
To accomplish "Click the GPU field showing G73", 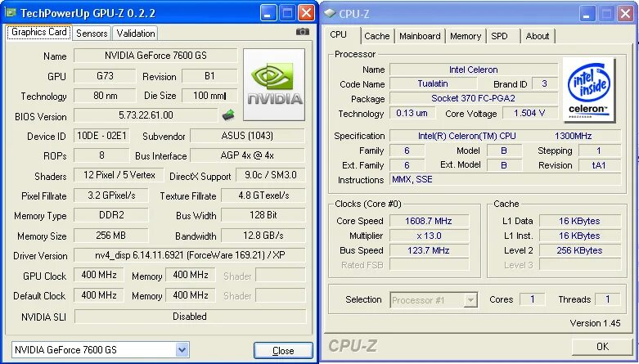I will click(x=105, y=76).
